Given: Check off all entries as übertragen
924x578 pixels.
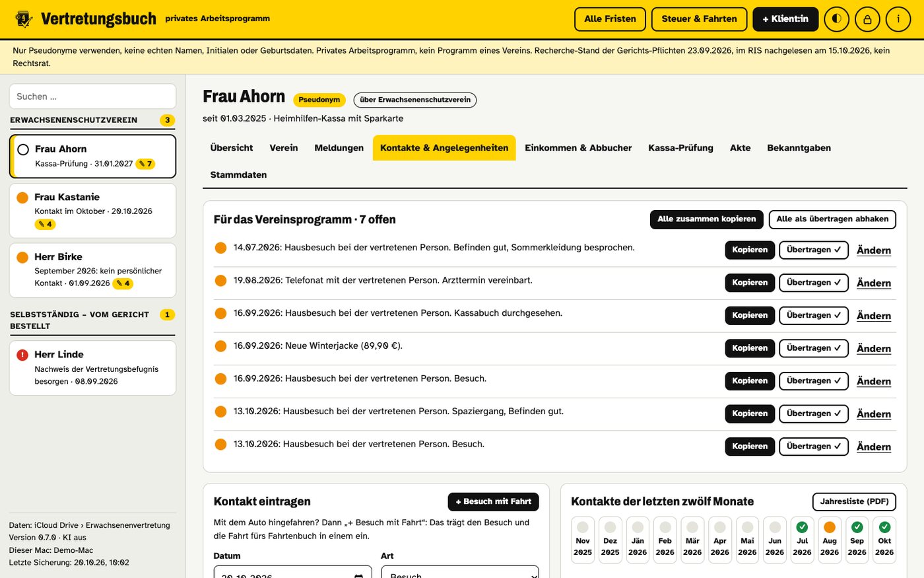Looking at the screenshot, I should click(x=832, y=219).
